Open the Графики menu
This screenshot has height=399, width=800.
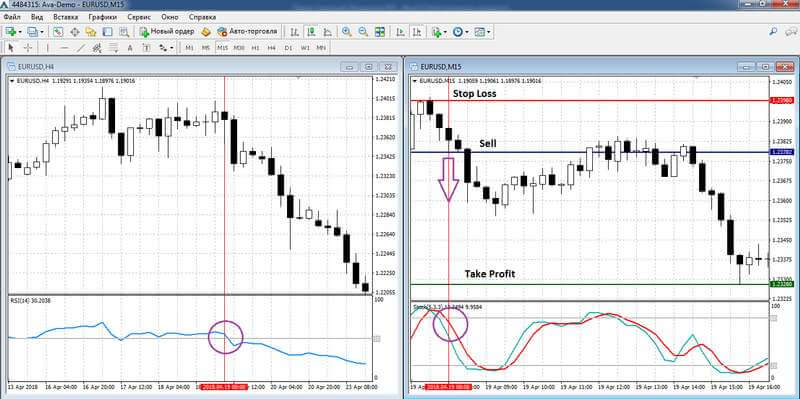click(x=103, y=17)
